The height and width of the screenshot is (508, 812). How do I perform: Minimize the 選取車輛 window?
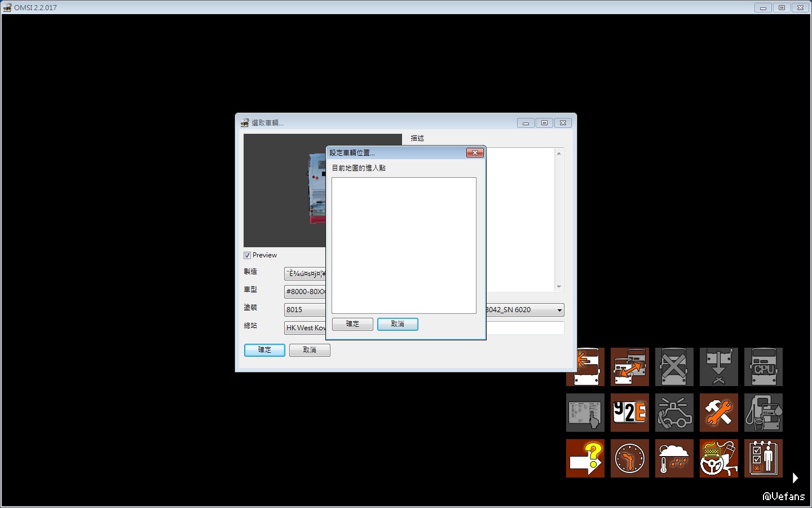[x=526, y=123]
